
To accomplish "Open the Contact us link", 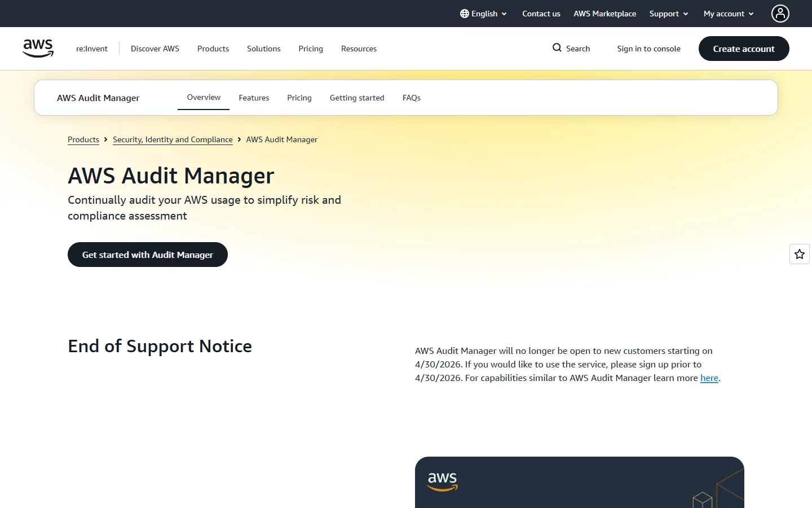I will (x=541, y=14).
